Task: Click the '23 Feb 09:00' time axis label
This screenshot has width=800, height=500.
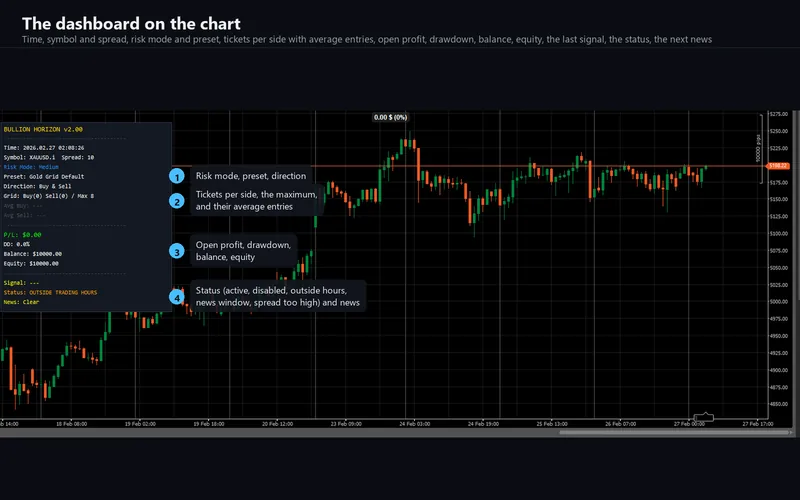Action: [346, 424]
